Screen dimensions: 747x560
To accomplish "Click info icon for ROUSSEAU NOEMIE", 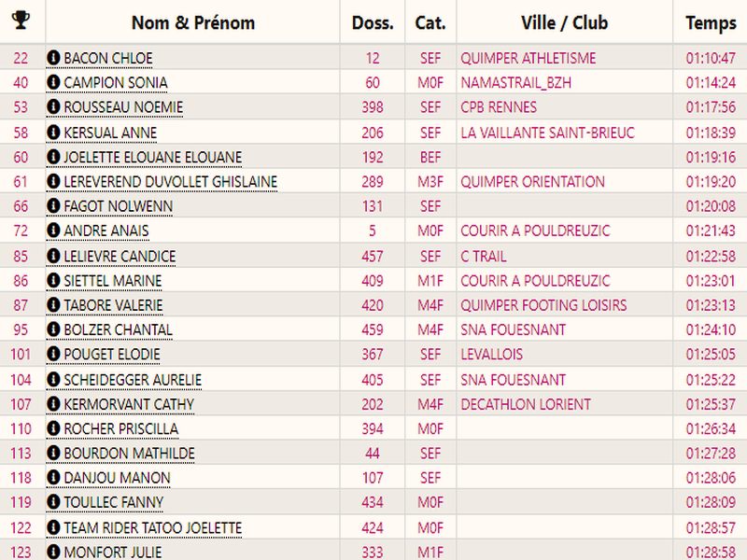I will click(x=53, y=107).
